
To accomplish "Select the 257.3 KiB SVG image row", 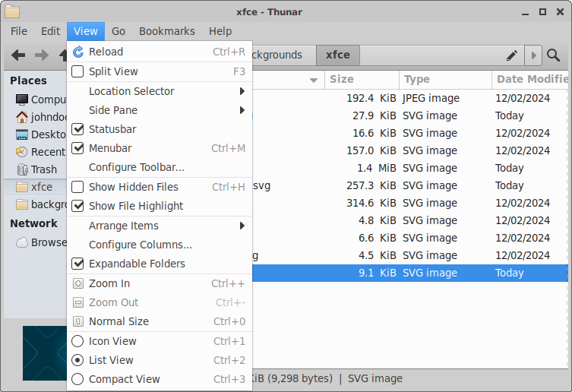I will click(x=410, y=185).
